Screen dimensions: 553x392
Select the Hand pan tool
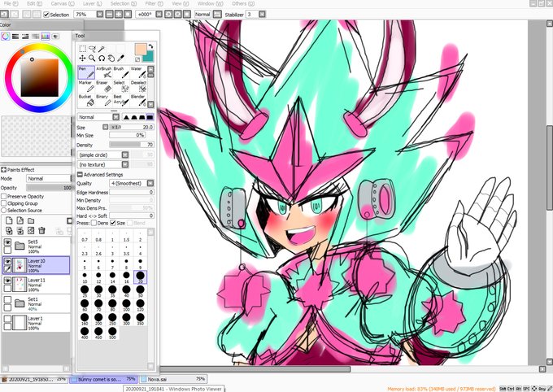coord(111,59)
